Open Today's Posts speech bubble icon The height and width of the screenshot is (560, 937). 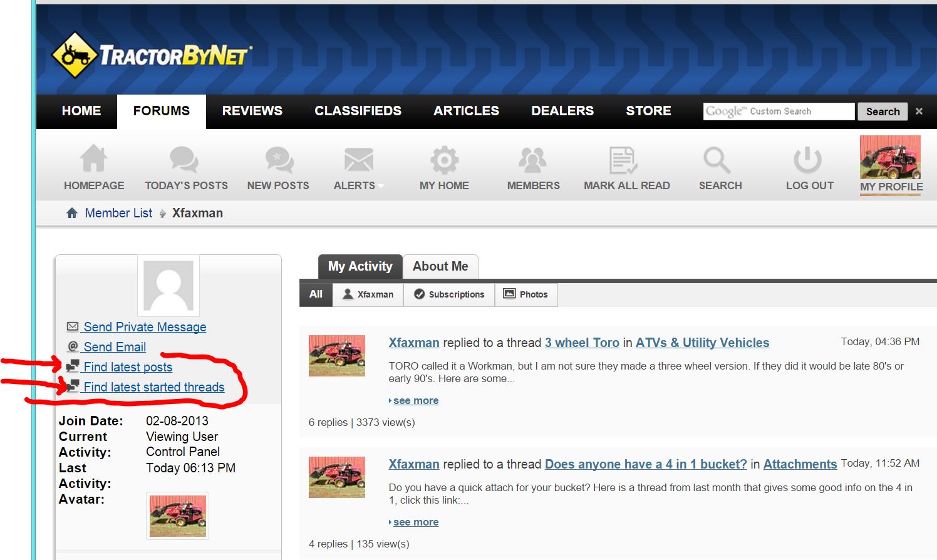point(184,159)
